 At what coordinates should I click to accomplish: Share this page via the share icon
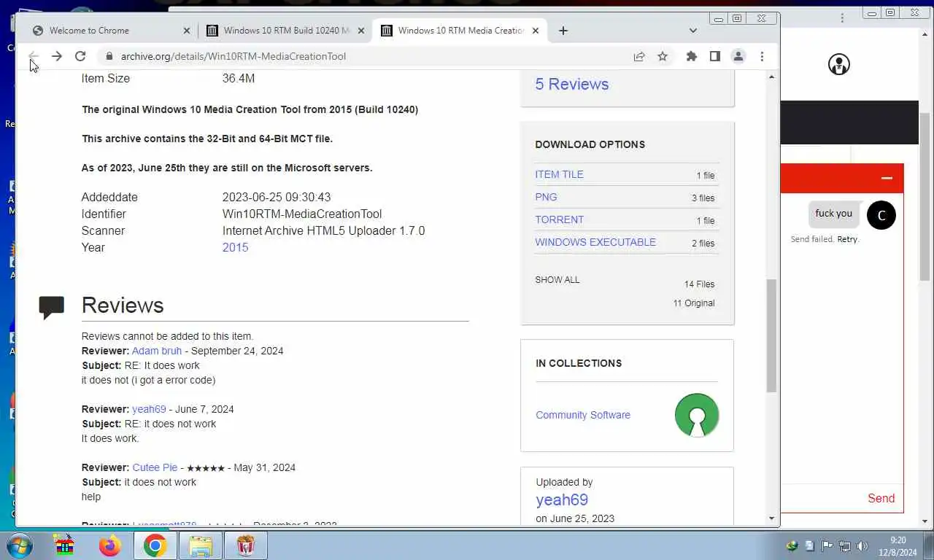tap(639, 56)
